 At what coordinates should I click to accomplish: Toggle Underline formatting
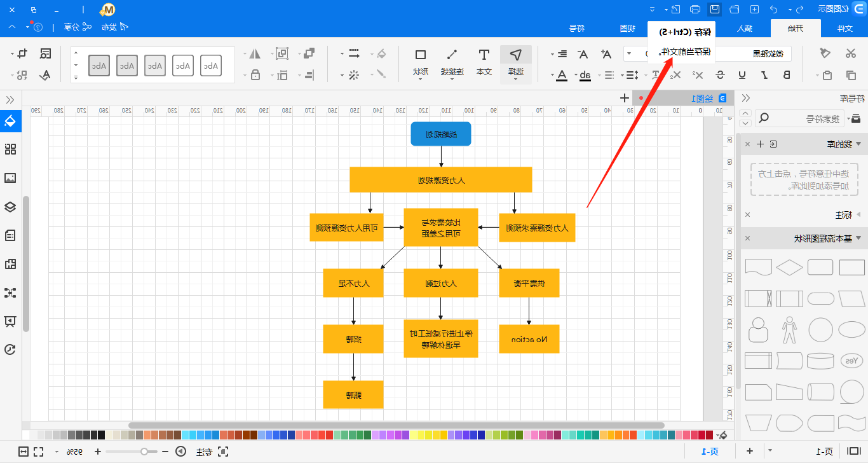tap(742, 75)
